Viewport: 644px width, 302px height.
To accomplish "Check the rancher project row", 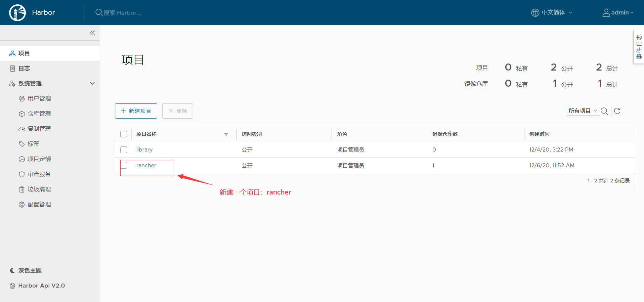I will 124,165.
